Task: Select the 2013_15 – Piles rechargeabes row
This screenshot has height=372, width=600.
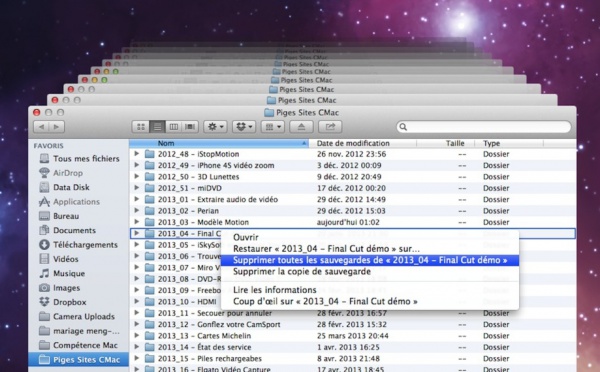Action: (352, 359)
